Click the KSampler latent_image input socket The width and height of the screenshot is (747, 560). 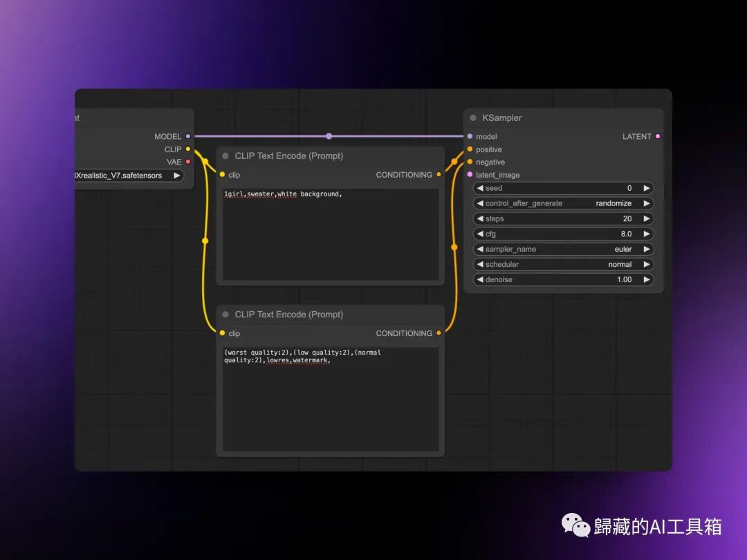point(470,175)
